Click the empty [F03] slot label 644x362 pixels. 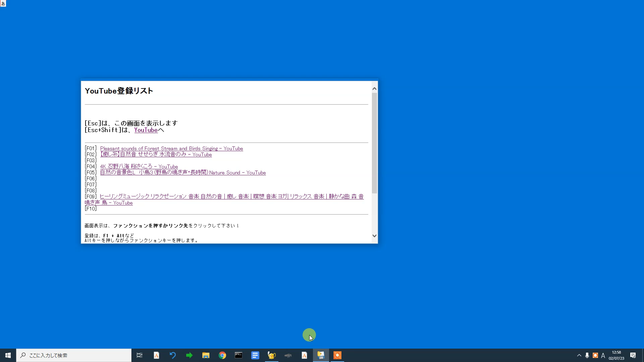pos(91,161)
